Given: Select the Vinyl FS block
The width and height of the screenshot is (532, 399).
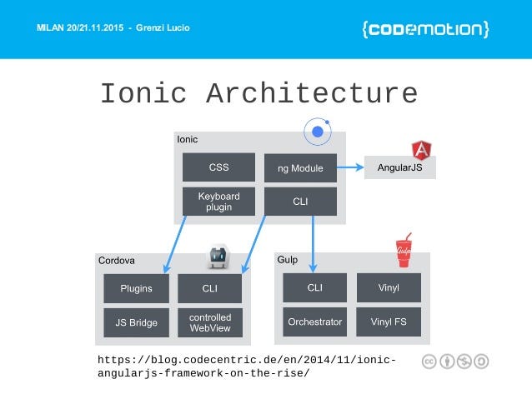Looking at the screenshot, I should coord(389,322).
